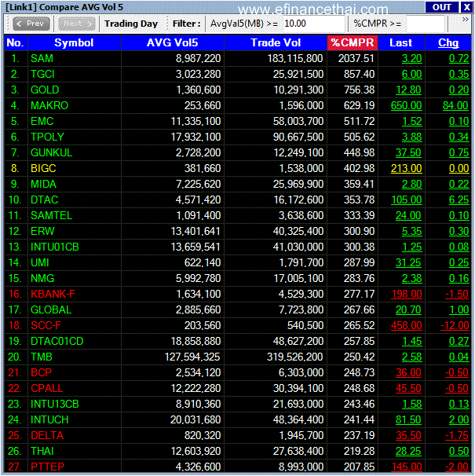Screen dimensions: 475x476
Task: Click the disabled Next button
Action: [x=76, y=24]
